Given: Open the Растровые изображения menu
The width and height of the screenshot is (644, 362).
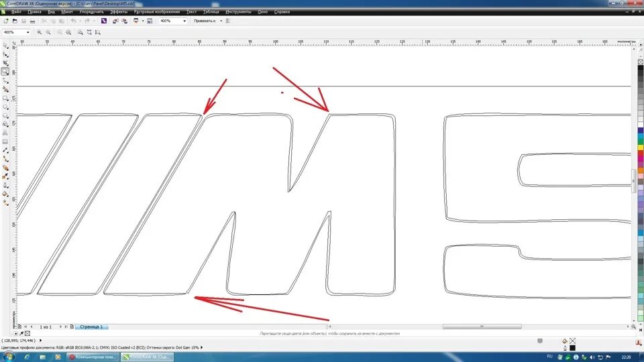Looking at the screenshot, I should pos(157,12).
